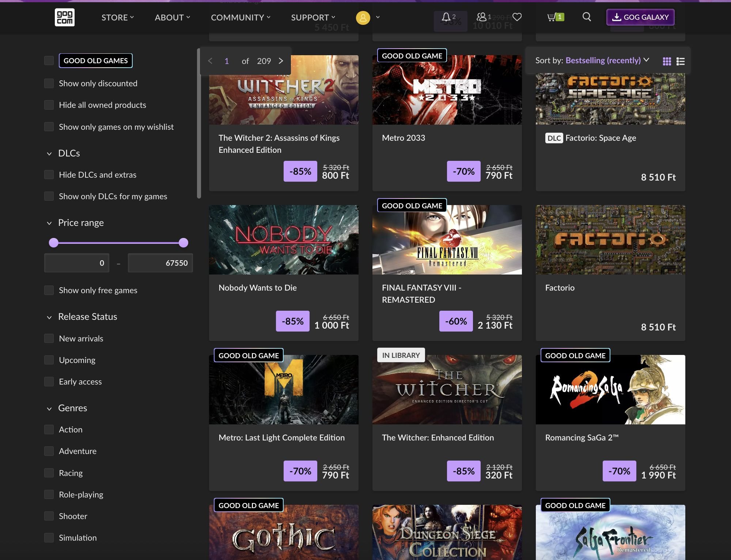Open the Dungeon Siege Collection cover
Viewport: 731px width, 560px height.
[x=447, y=532]
